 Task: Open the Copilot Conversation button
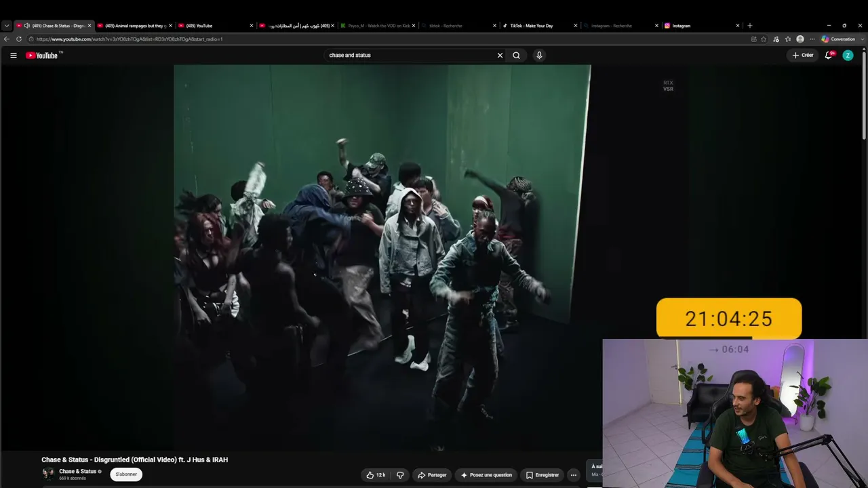[x=838, y=39]
